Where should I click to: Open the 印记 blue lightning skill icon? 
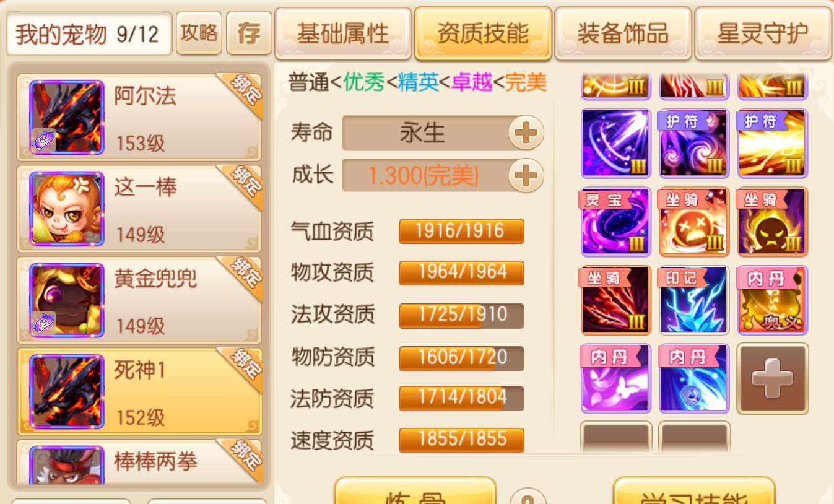(694, 300)
